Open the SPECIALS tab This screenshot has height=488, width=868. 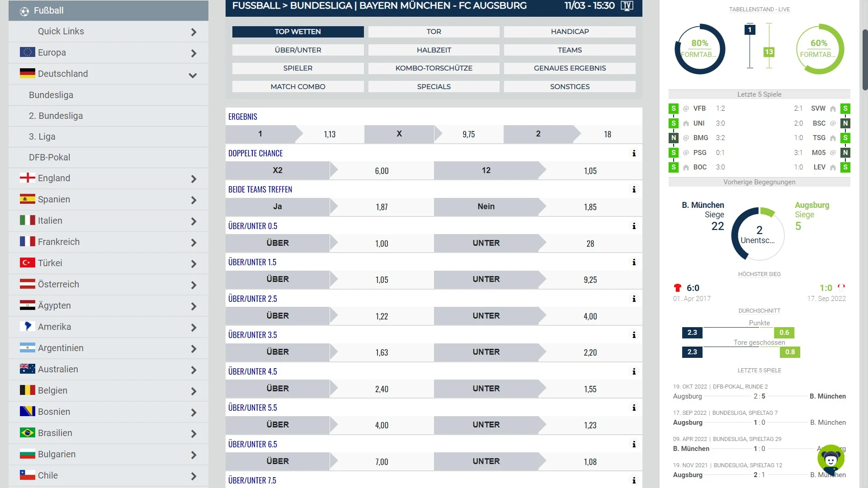coord(434,87)
